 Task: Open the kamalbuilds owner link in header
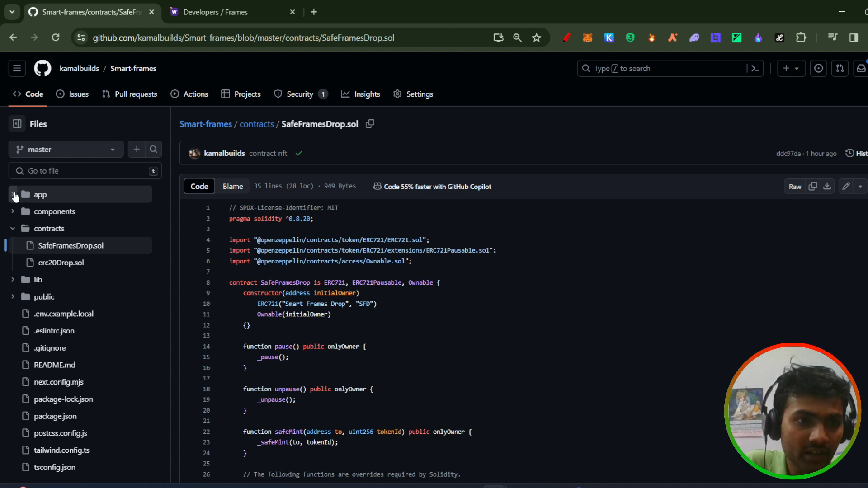point(80,69)
